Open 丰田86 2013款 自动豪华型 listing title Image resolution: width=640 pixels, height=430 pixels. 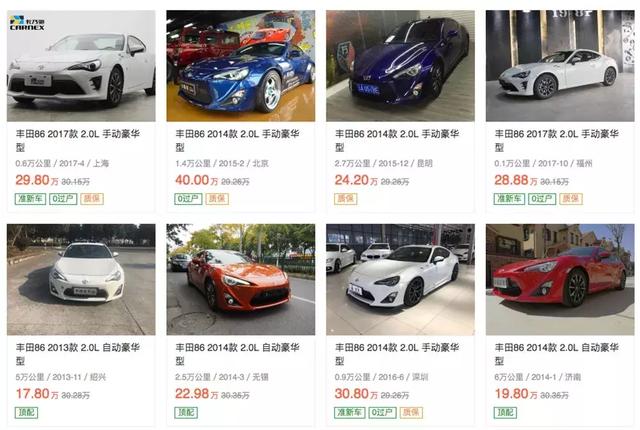[x=78, y=354]
